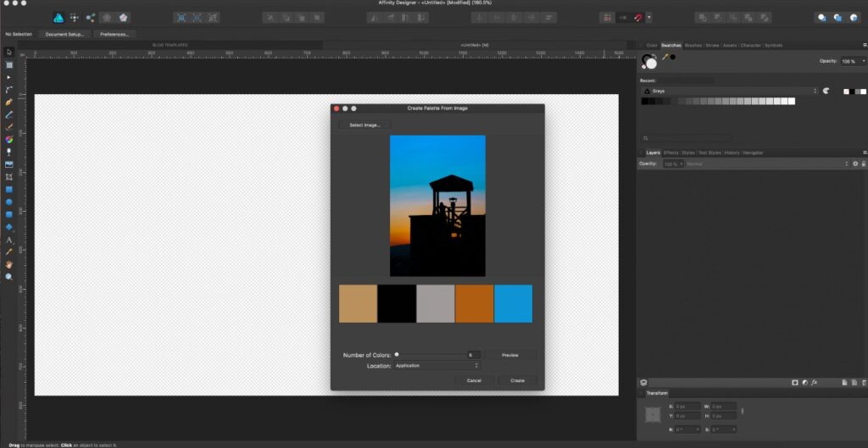Click the Number of Colors value field

tap(473, 355)
